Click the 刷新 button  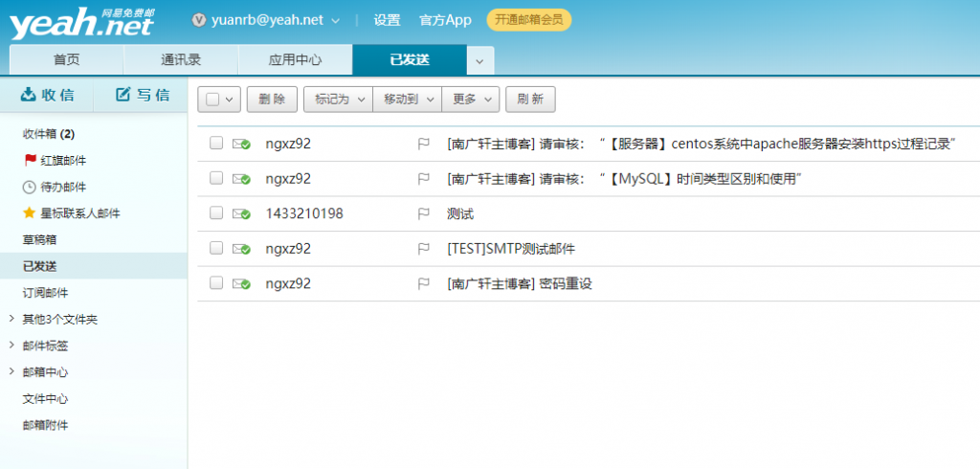tap(530, 100)
